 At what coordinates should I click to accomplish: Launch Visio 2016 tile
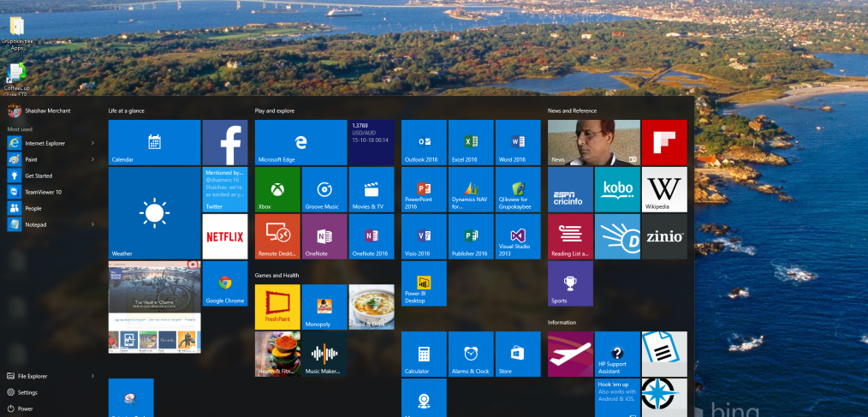click(x=424, y=236)
